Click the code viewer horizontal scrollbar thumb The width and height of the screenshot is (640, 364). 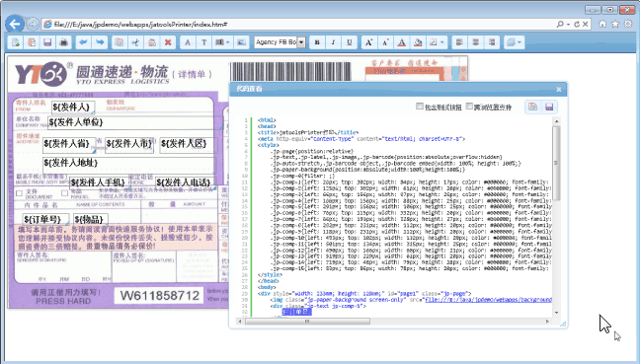point(307,322)
